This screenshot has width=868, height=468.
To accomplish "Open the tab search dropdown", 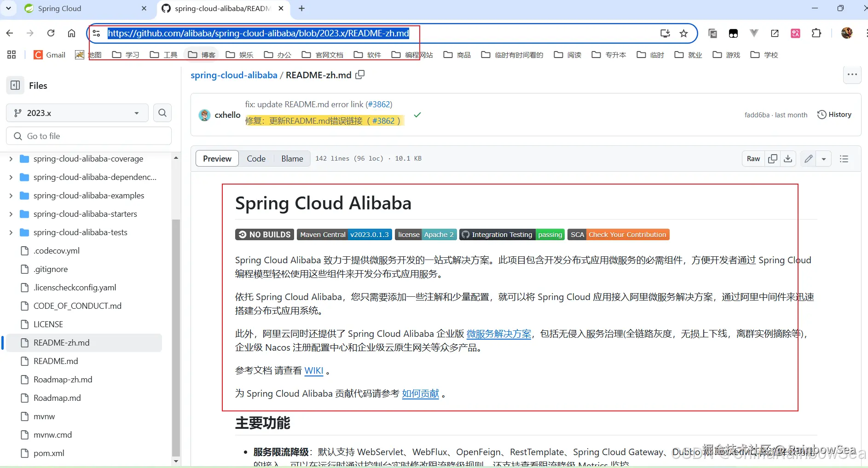I will click(x=9, y=8).
